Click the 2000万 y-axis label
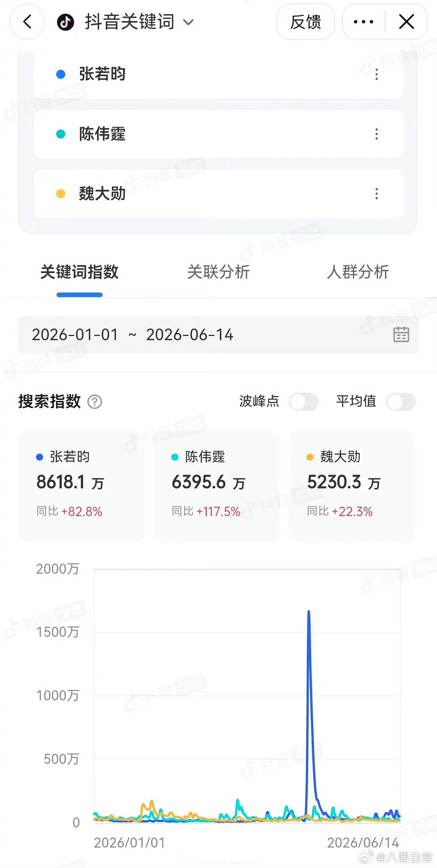Viewport: 437px width, 868px height. 57,569
